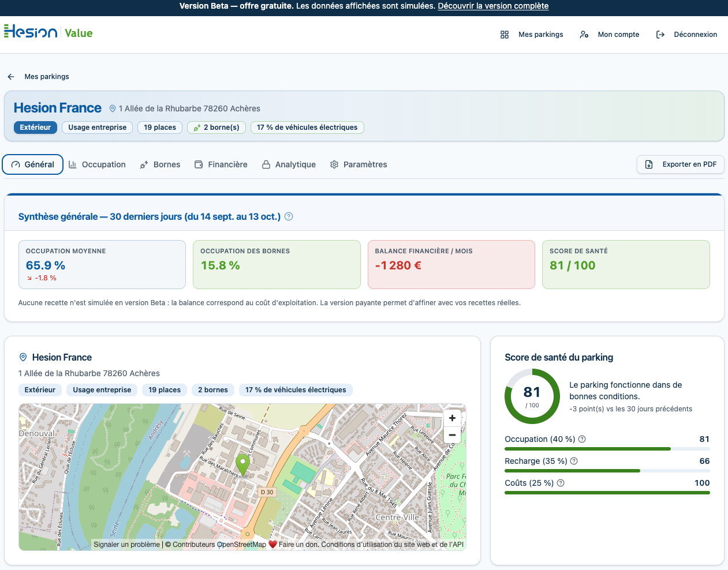This screenshot has width=728, height=570.
Task: Click the Déconnexion exit icon
Action: coord(660,35)
